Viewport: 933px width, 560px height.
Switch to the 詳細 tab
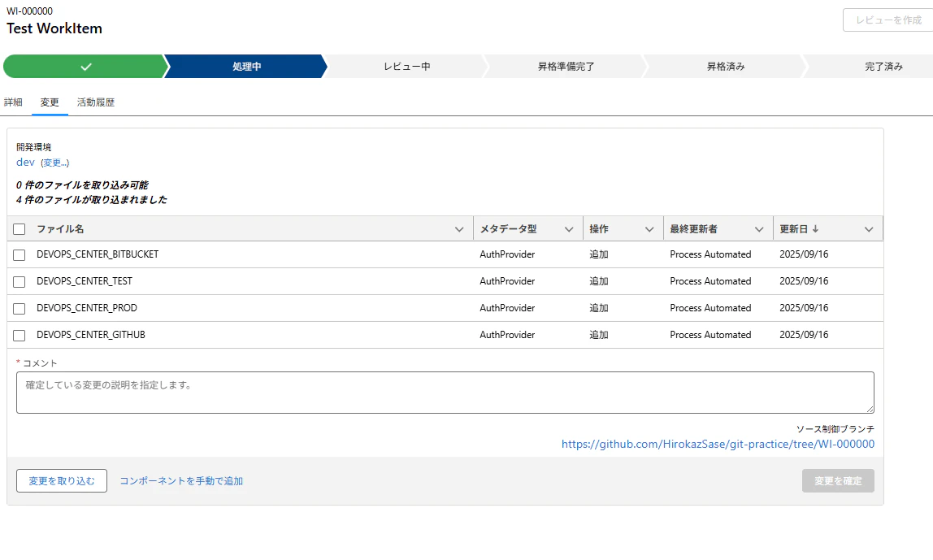pos(13,102)
